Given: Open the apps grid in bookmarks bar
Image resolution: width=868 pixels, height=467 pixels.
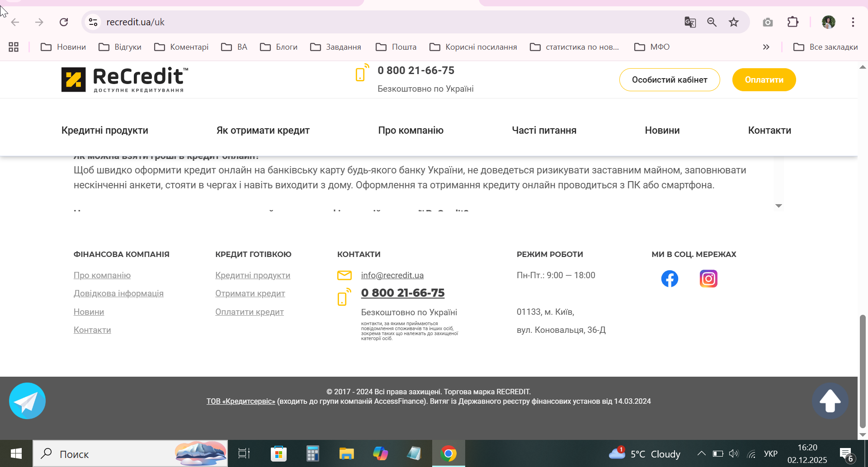Looking at the screenshot, I should coord(14,47).
